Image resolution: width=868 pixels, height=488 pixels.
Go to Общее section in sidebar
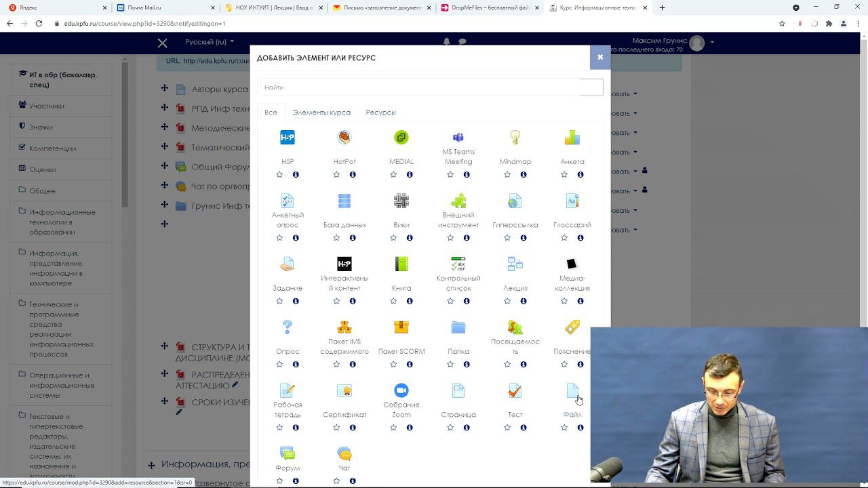42,191
